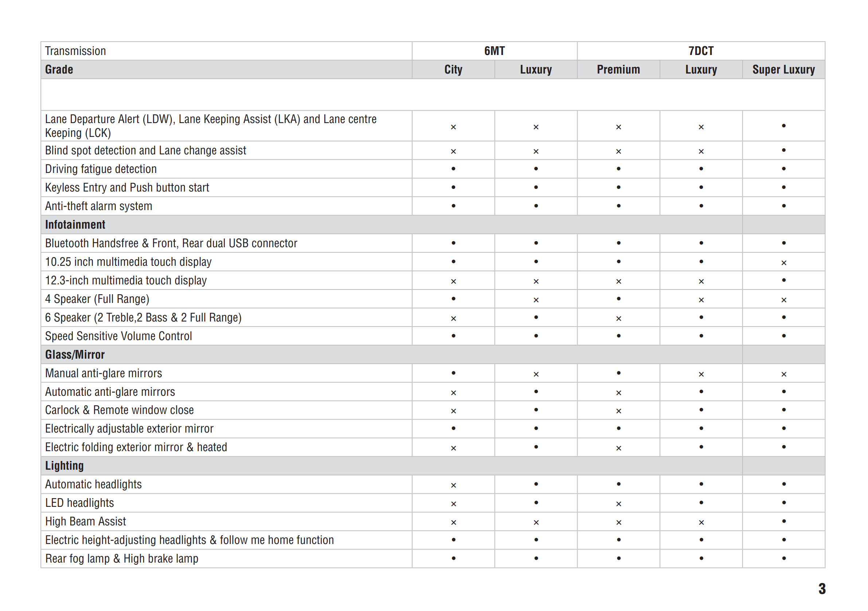
Task: Click the Transmission header cell
Action: [75, 51]
